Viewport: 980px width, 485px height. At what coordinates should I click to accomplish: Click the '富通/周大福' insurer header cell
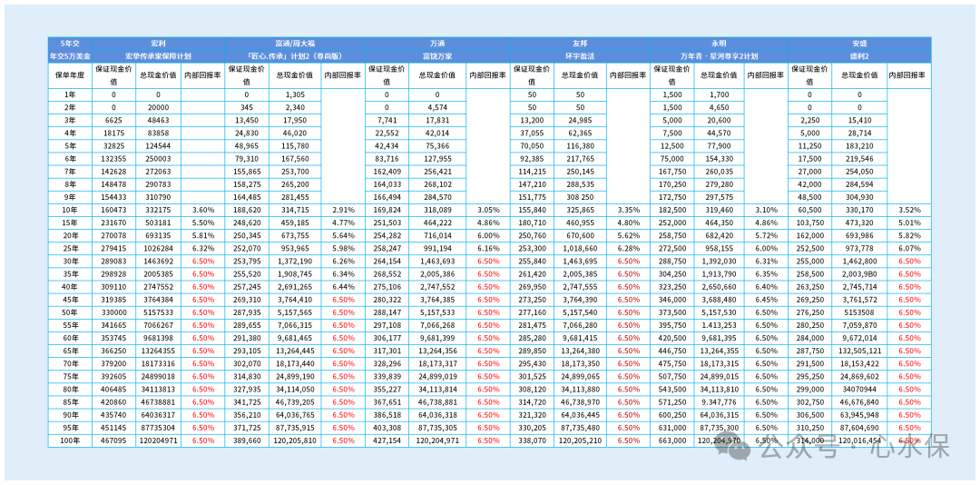point(294,44)
